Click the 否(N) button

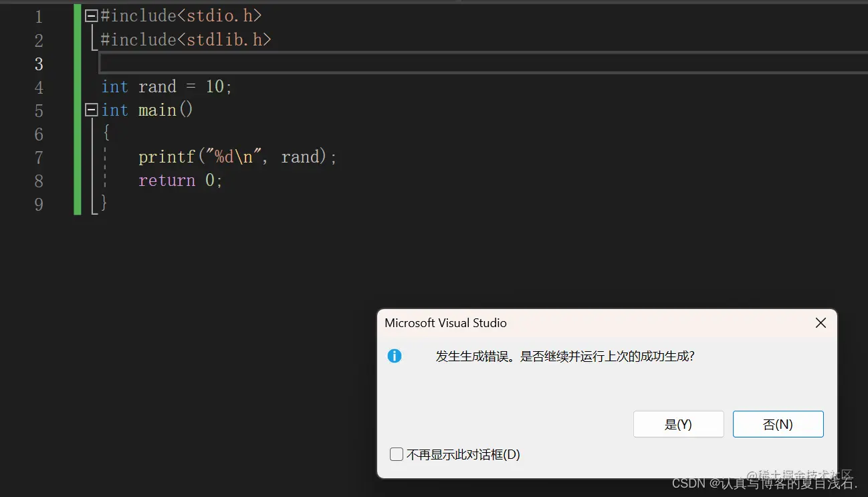[778, 424]
